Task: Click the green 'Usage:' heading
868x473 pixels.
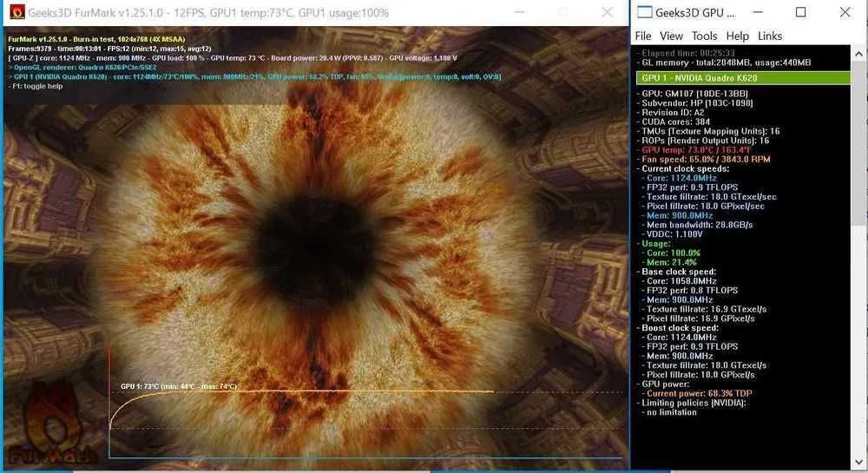Action: 654,244
